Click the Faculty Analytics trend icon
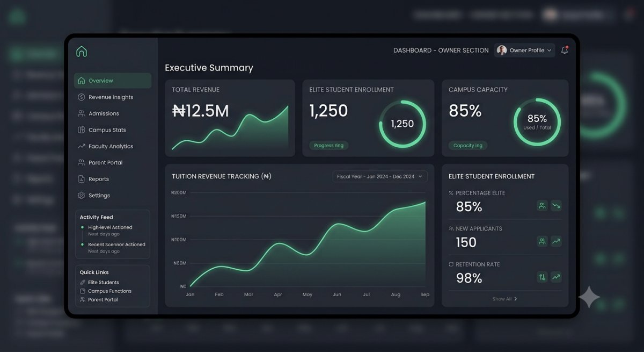The image size is (644, 352). point(82,146)
